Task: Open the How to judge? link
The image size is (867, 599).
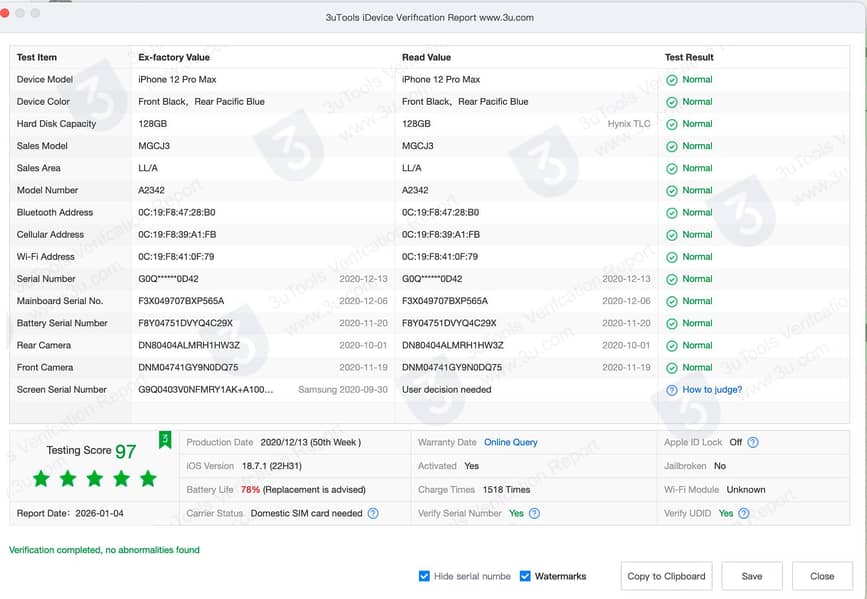Action: click(x=712, y=390)
